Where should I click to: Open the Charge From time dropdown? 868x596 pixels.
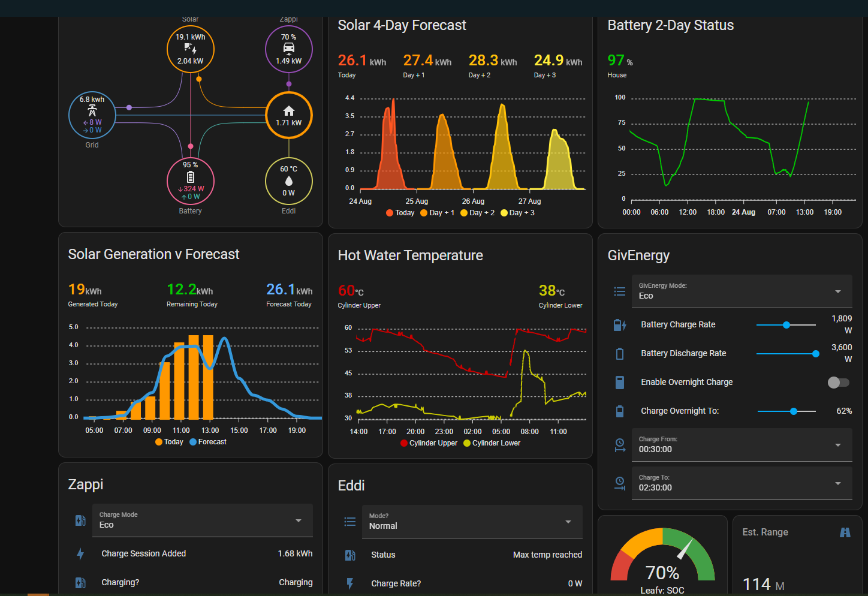(x=742, y=445)
